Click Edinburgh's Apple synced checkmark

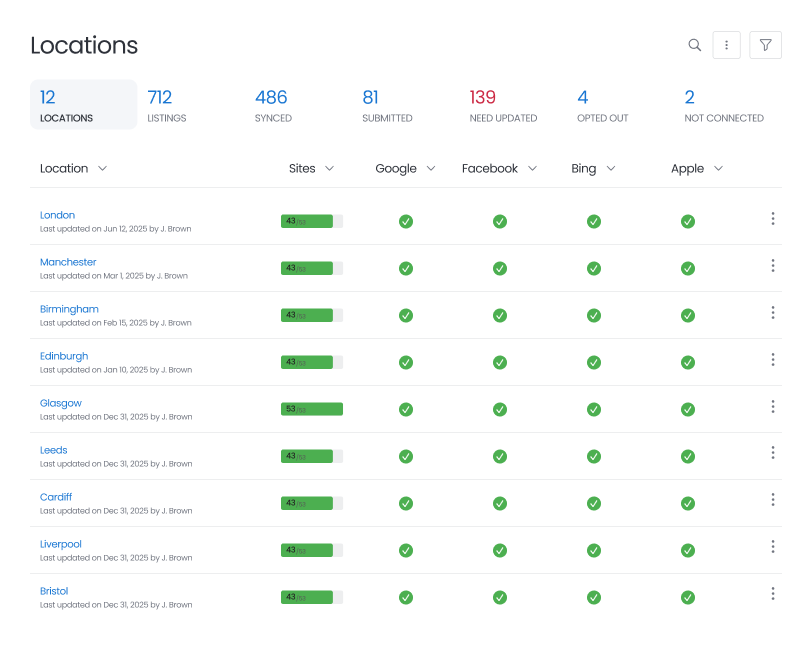[x=688, y=362]
